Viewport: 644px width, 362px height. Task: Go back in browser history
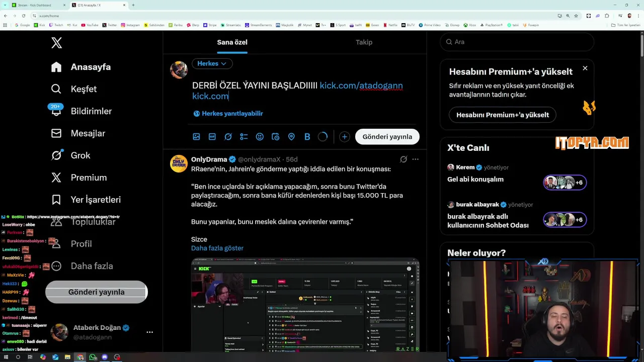pos(6,16)
